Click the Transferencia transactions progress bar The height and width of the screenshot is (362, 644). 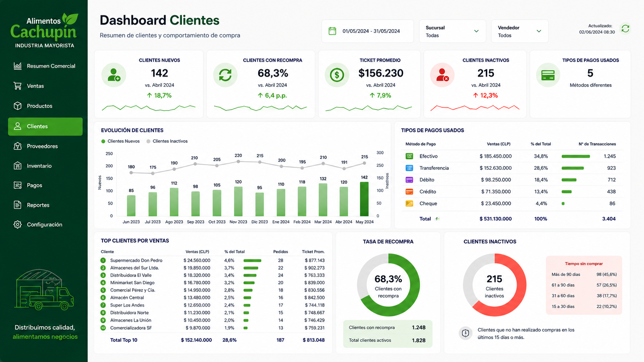point(573,168)
